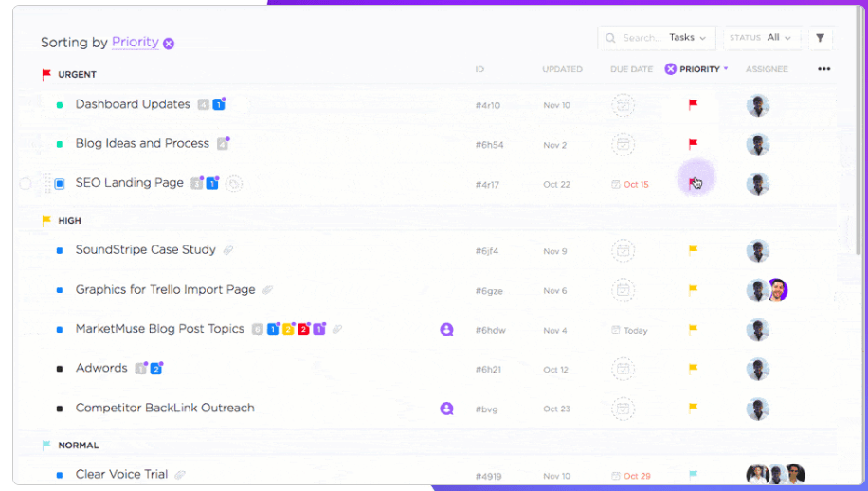Set due date for Competitor BackLink Outreach
This screenshot has width=868, height=491.
pos(623,409)
